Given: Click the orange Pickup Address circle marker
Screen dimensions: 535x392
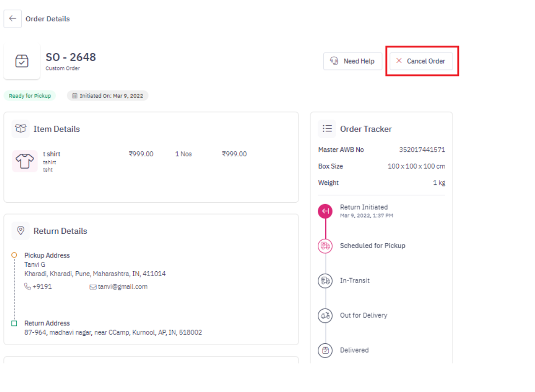Looking at the screenshot, I should click(x=14, y=255).
